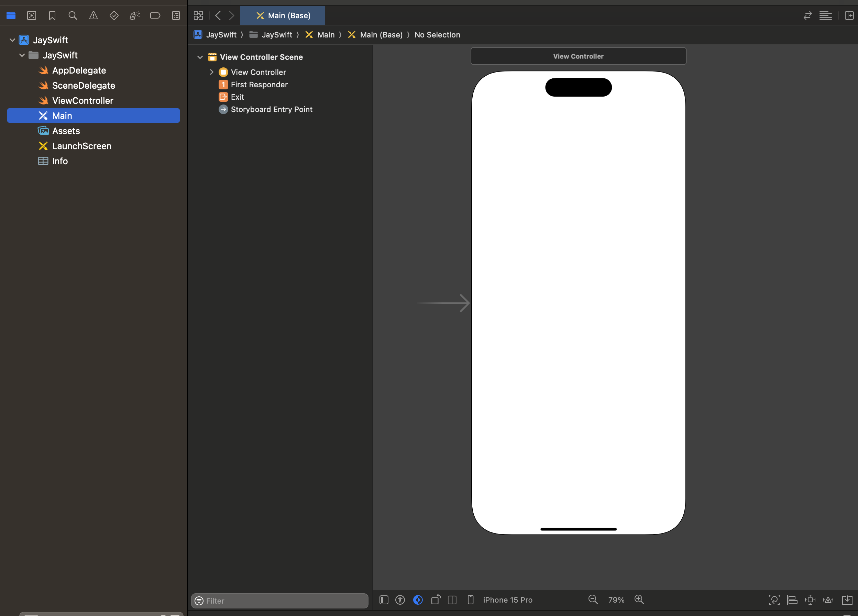The image size is (858, 616).
Task: Click the Embed In button in canvas bar
Action: coord(847,600)
